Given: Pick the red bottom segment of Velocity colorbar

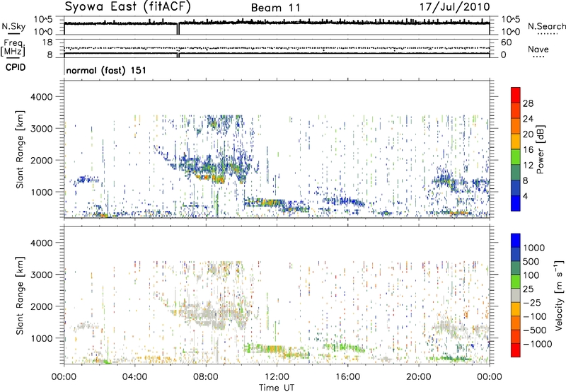Looking at the screenshot, I should (516, 350).
